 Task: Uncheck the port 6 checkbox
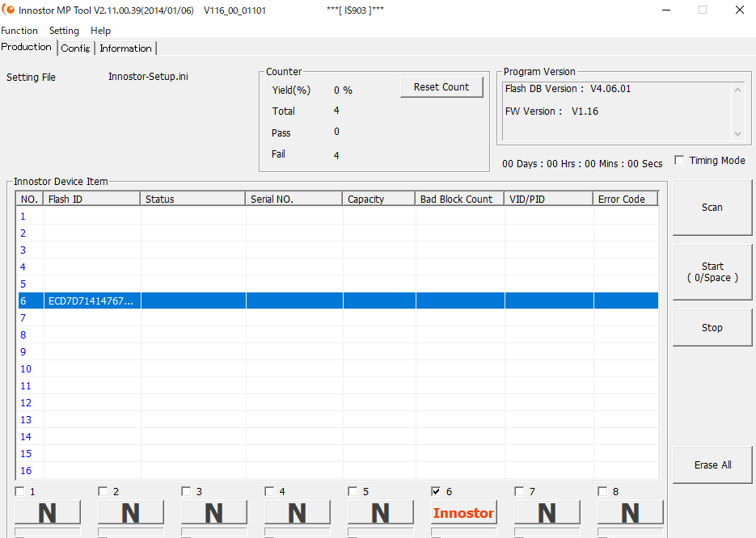[x=436, y=491]
